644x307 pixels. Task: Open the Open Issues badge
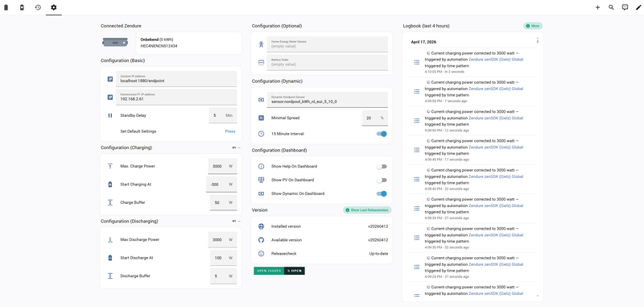tap(279, 271)
